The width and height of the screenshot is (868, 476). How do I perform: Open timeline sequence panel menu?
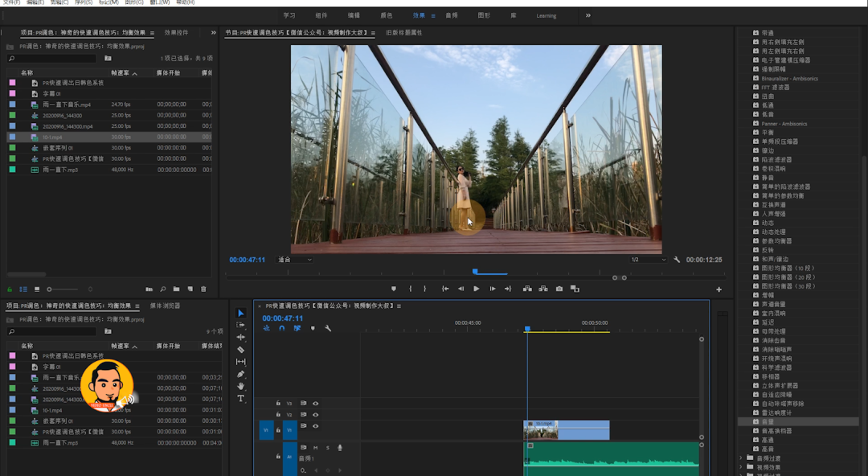pyautogui.click(x=399, y=306)
